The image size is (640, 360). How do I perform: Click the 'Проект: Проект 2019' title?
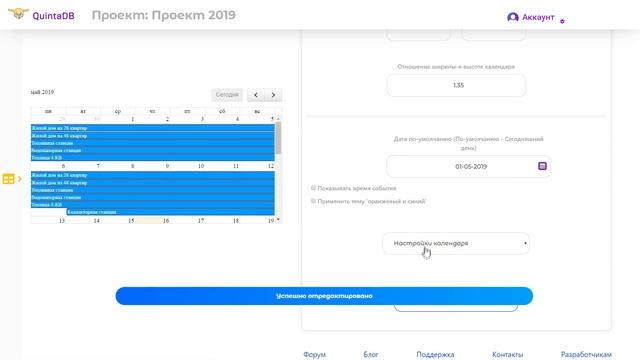164,15
